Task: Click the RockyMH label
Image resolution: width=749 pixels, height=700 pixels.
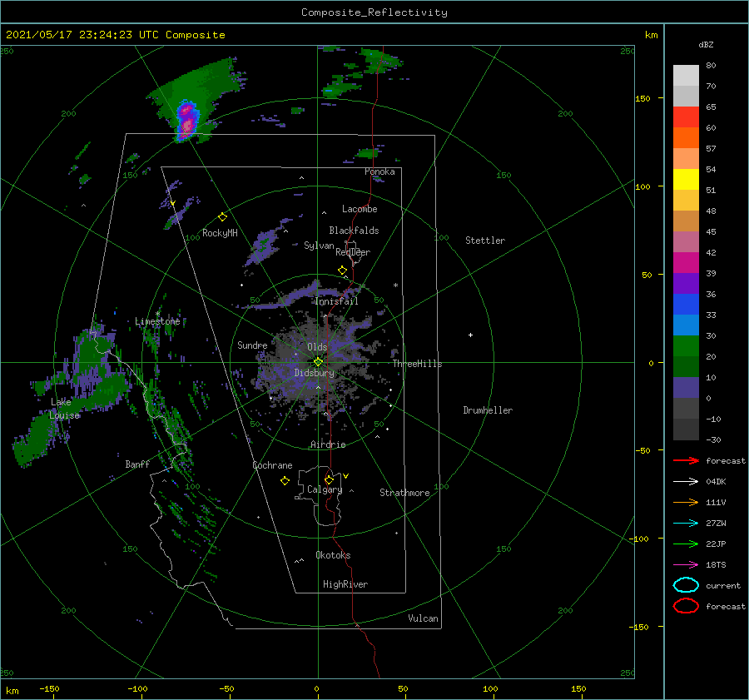Action: [x=220, y=233]
